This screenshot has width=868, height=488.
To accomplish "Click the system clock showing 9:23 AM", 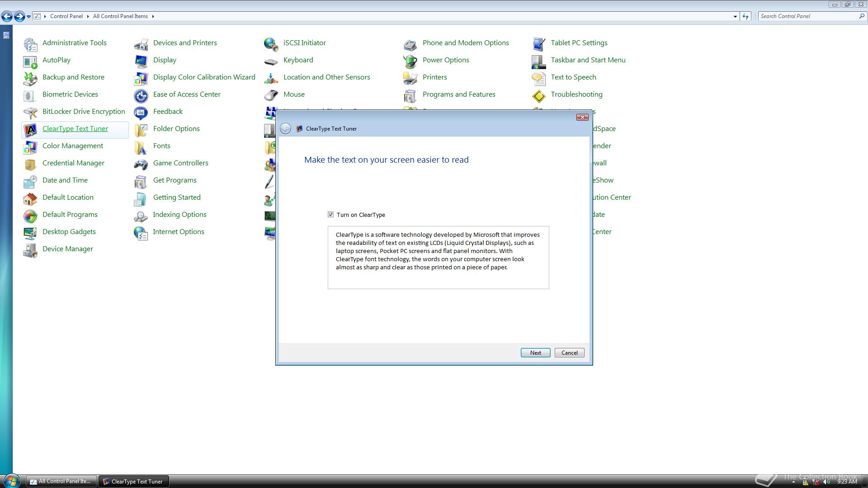I will 847,482.
